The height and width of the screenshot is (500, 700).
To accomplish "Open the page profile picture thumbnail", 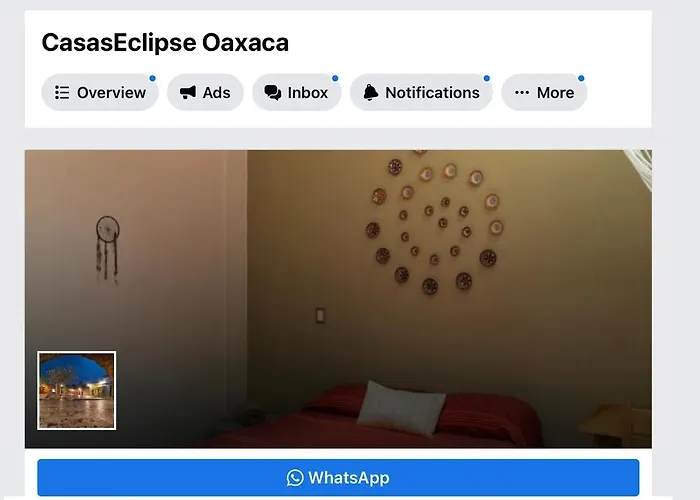I will (77, 391).
